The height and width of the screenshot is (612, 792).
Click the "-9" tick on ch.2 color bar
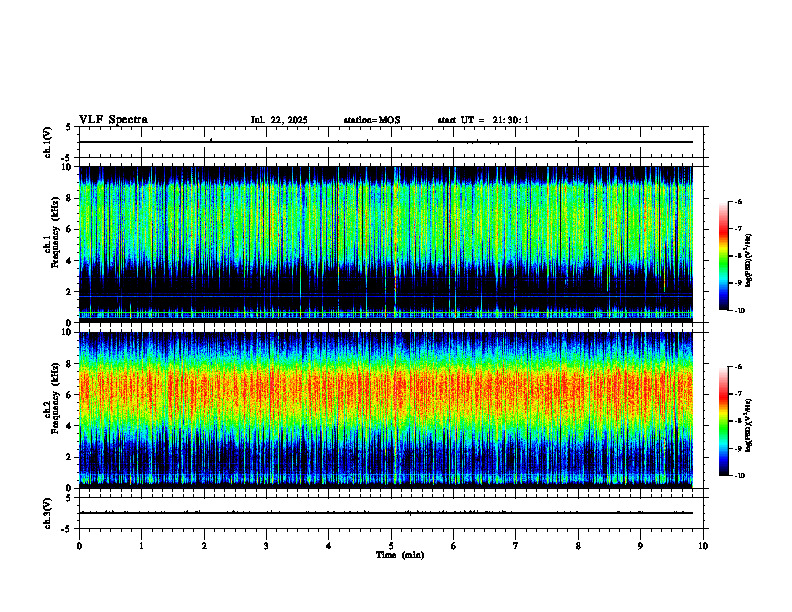(738, 448)
